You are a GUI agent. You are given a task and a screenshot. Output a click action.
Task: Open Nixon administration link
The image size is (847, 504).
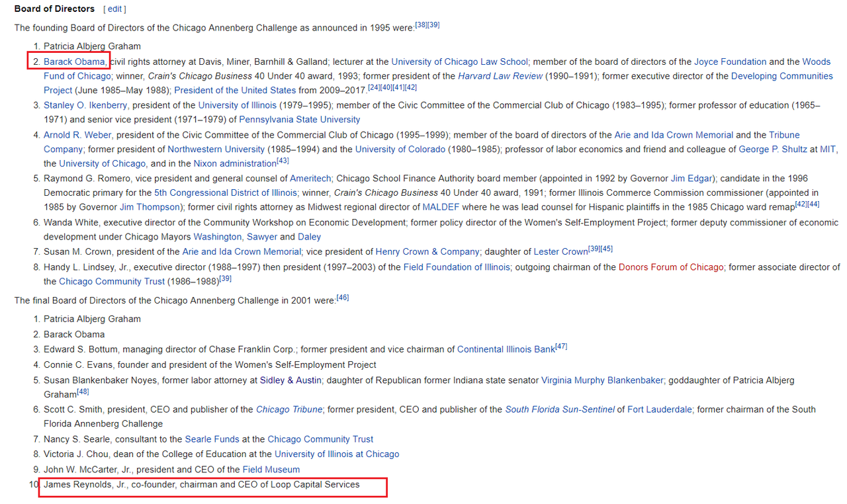pos(234,163)
